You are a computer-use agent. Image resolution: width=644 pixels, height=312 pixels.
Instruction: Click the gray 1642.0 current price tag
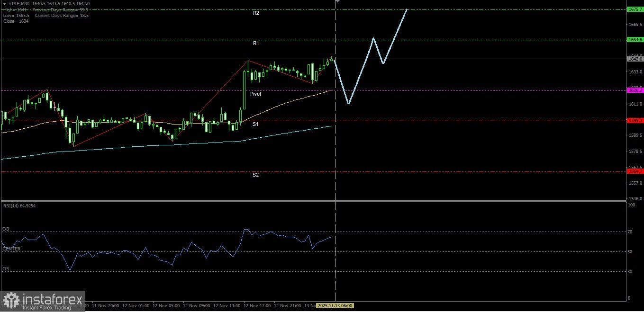click(x=634, y=59)
